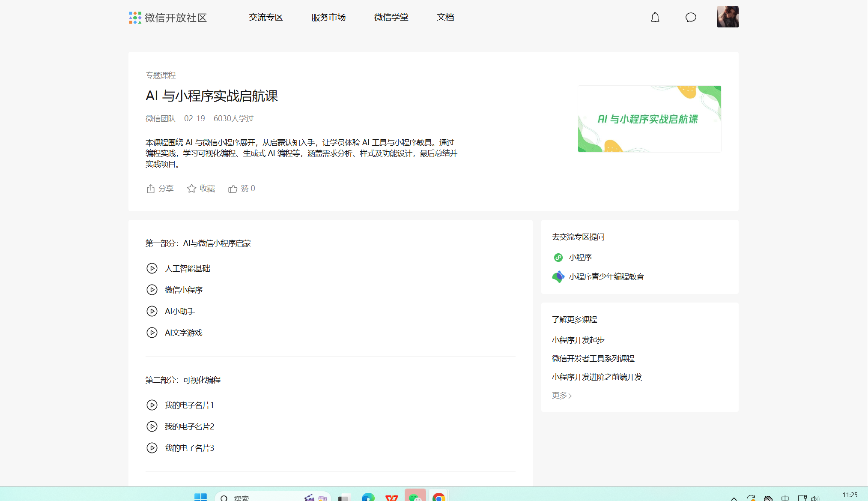Click the 小程序青少年编程教育 icon
The height and width of the screenshot is (501, 868).
tap(558, 277)
